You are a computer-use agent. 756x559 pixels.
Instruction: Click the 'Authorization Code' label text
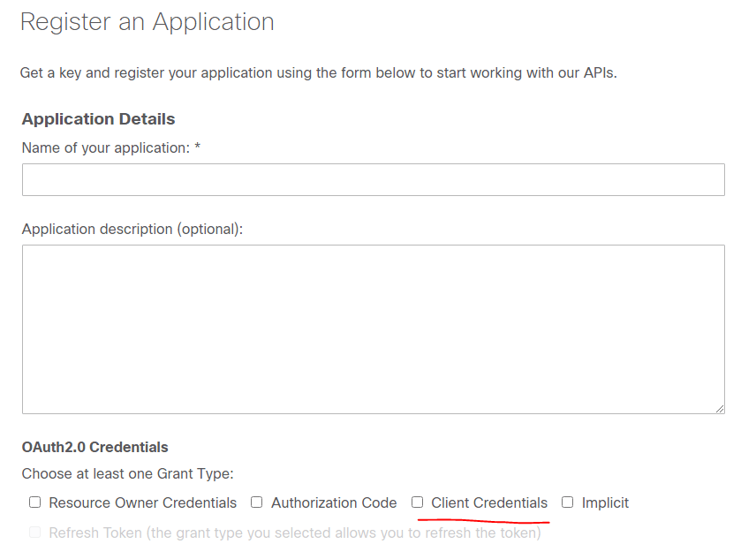point(334,502)
